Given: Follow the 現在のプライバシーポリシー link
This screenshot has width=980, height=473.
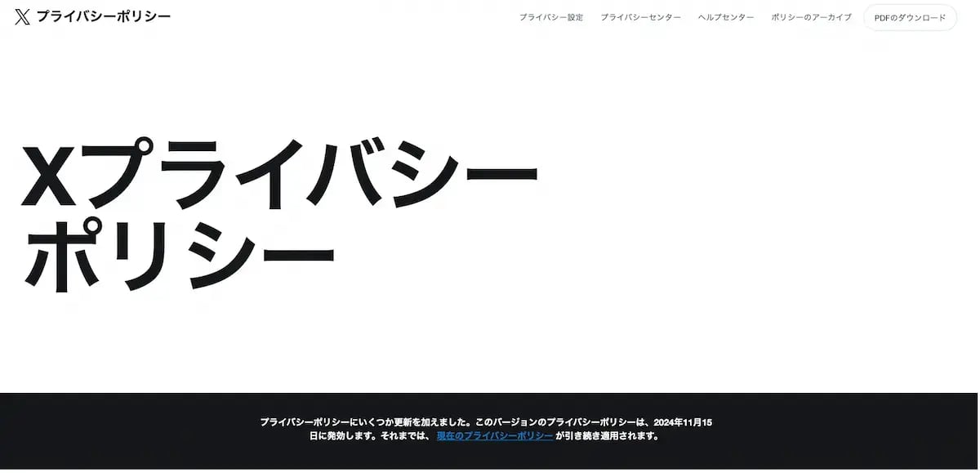Looking at the screenshot, I should pos(495,436).
